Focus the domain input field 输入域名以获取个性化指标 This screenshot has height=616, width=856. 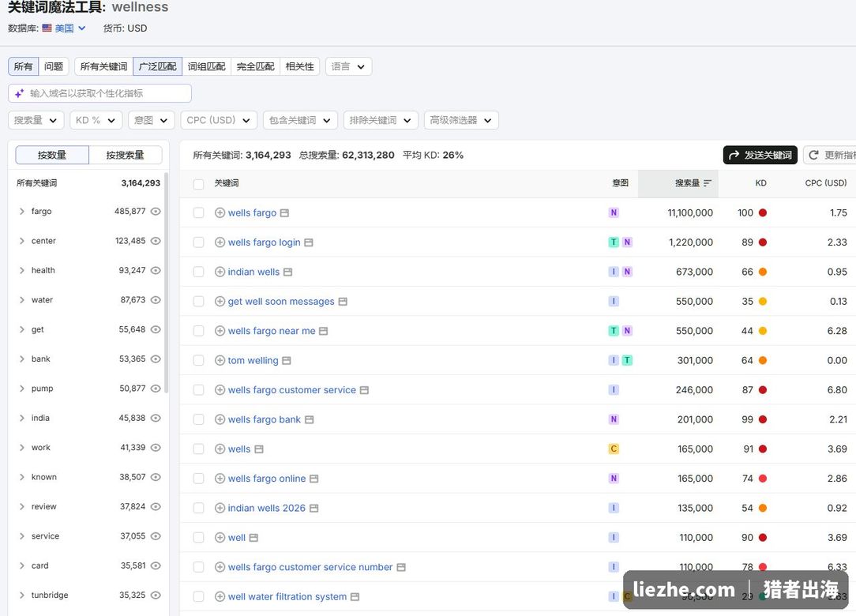point(100,93)
